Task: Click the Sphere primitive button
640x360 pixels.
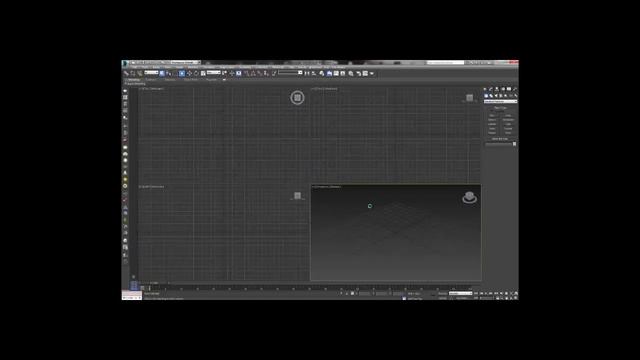Action: point(492,120)
